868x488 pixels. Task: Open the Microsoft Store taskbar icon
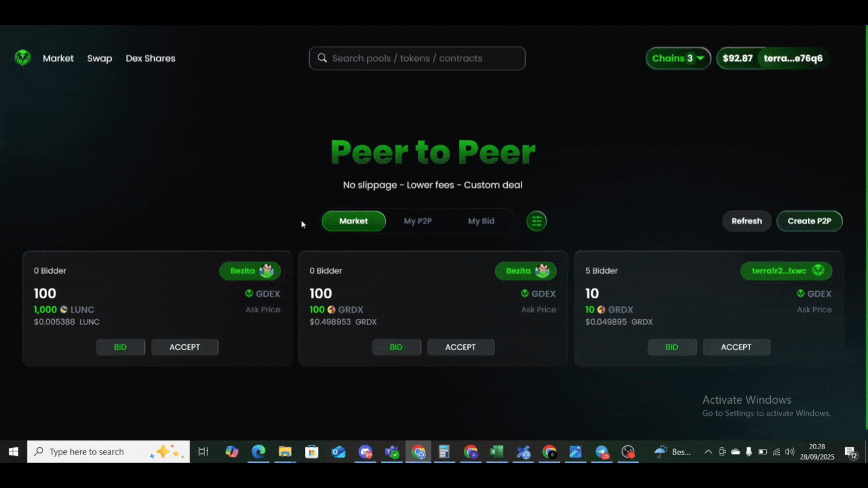click(311, 452)
